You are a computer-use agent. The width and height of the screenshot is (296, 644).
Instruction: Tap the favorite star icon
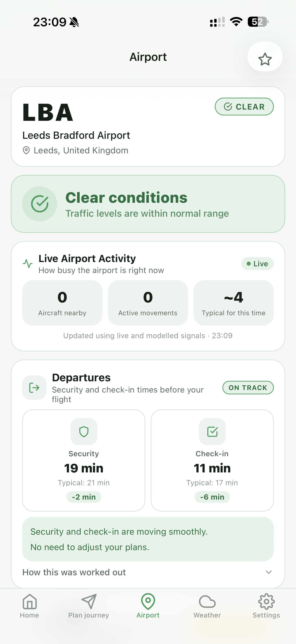point(265,59)
